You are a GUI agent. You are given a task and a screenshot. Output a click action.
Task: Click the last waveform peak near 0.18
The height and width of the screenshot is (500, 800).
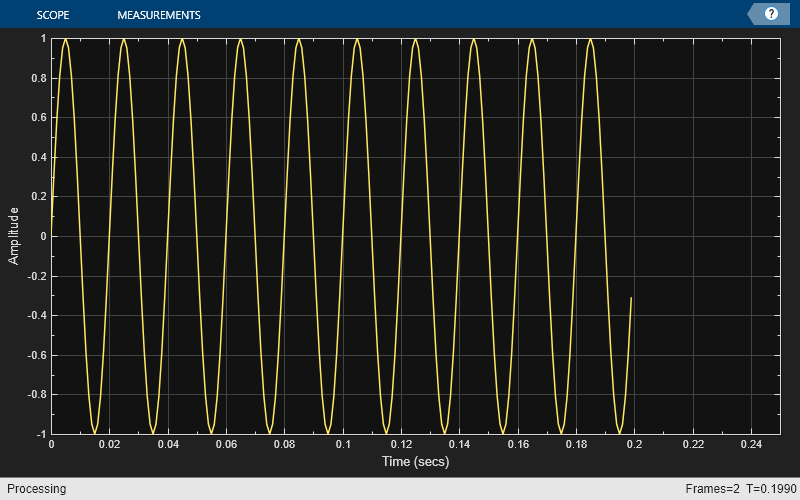tap(590, 40)
